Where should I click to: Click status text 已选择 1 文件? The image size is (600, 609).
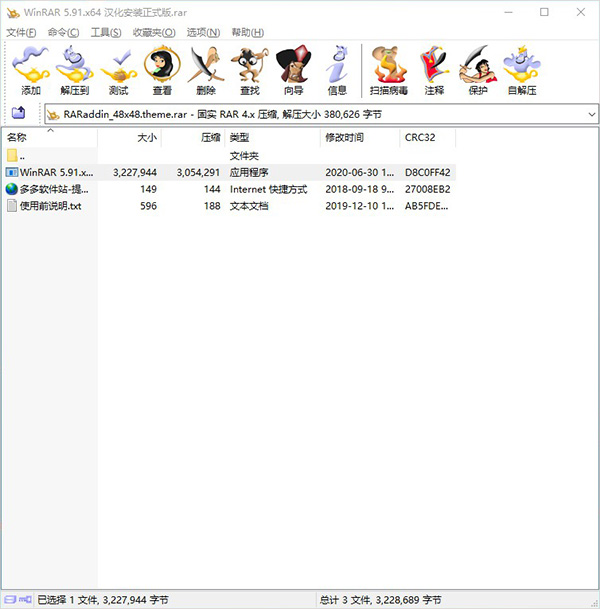click(x=103, y=600)
